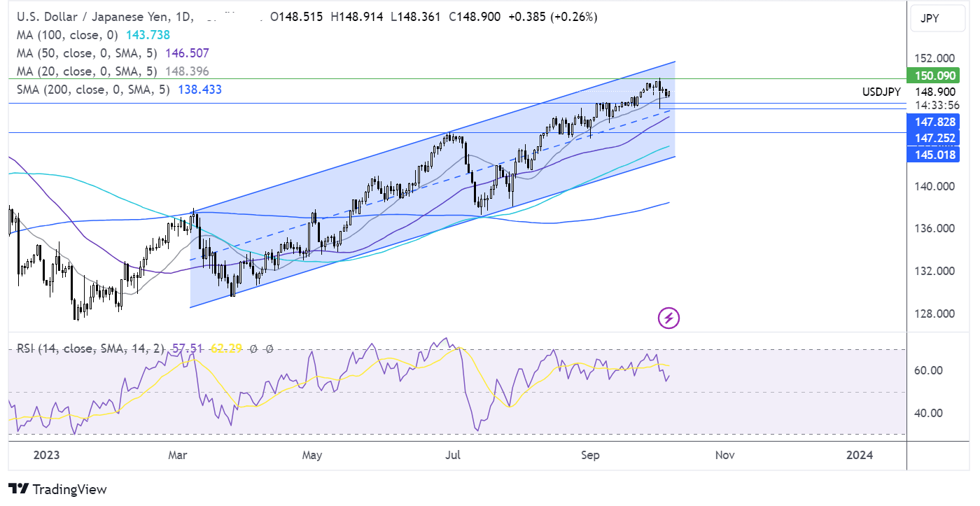The height and width of the screenshot is (506, 980).
Task: Click the 147.252 price label
Action: click(932, 139)
